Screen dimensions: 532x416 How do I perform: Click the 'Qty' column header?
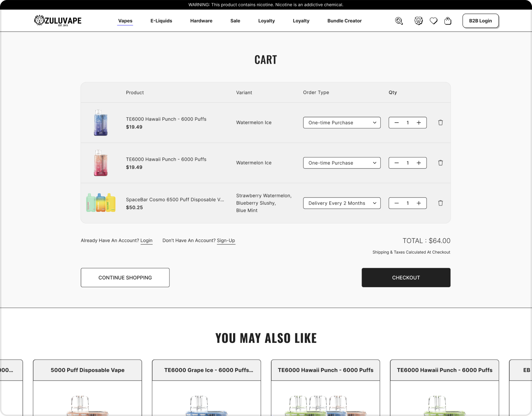pyautogui.click(x=393, y=92)
